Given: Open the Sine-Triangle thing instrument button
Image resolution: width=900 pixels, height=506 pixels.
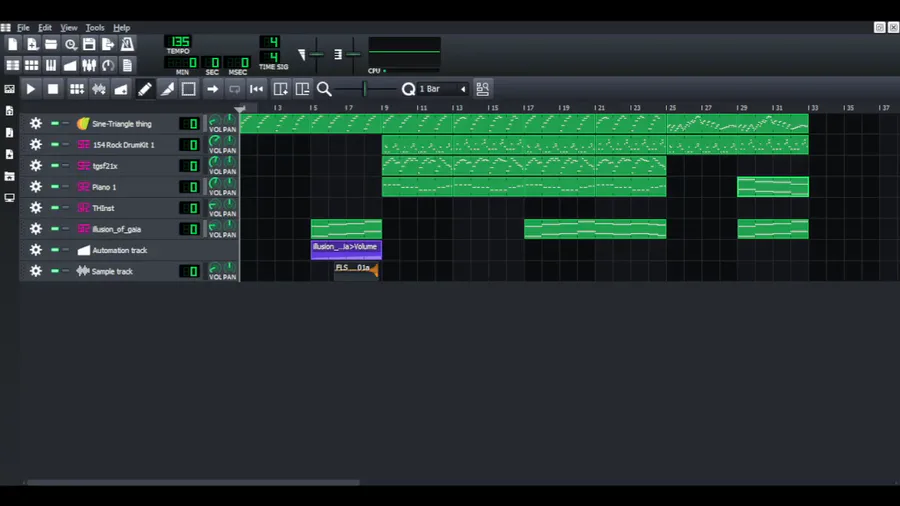Looking at the screenshot, I should (123, 123).
